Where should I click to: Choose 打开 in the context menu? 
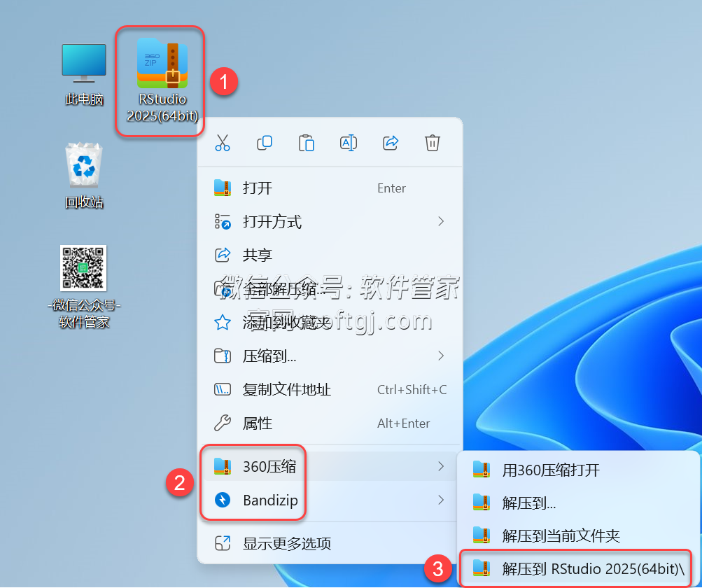(x=330, y=188)
